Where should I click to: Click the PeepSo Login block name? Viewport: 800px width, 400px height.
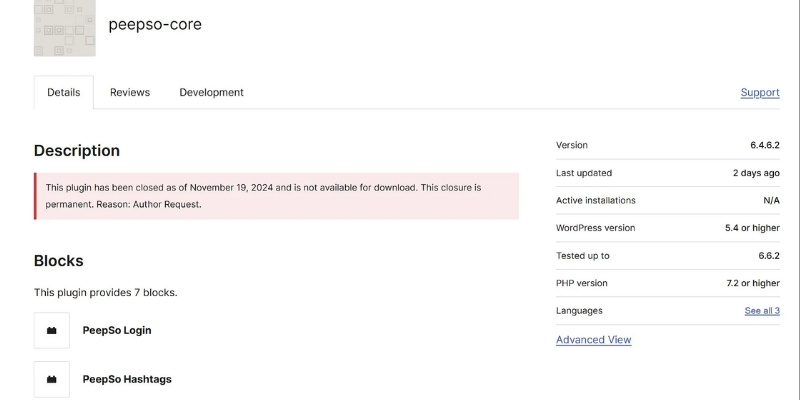(117, 330)
